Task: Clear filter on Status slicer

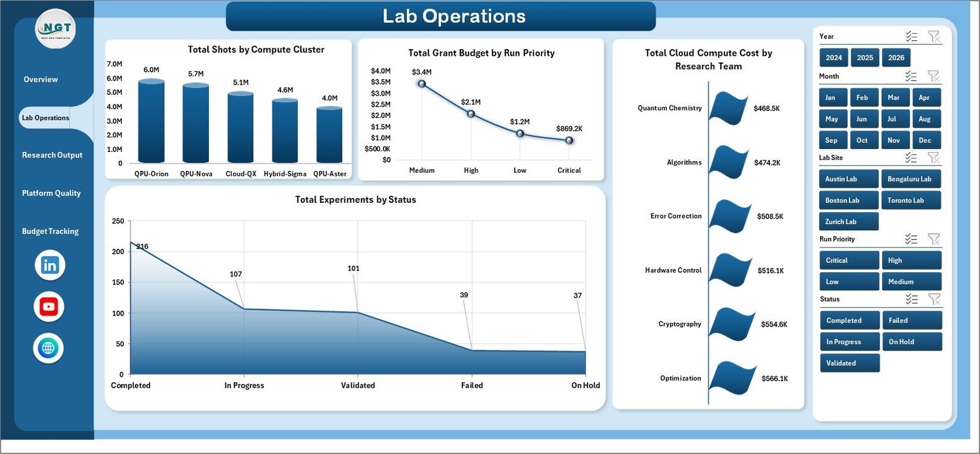Action: coord(934,300)
